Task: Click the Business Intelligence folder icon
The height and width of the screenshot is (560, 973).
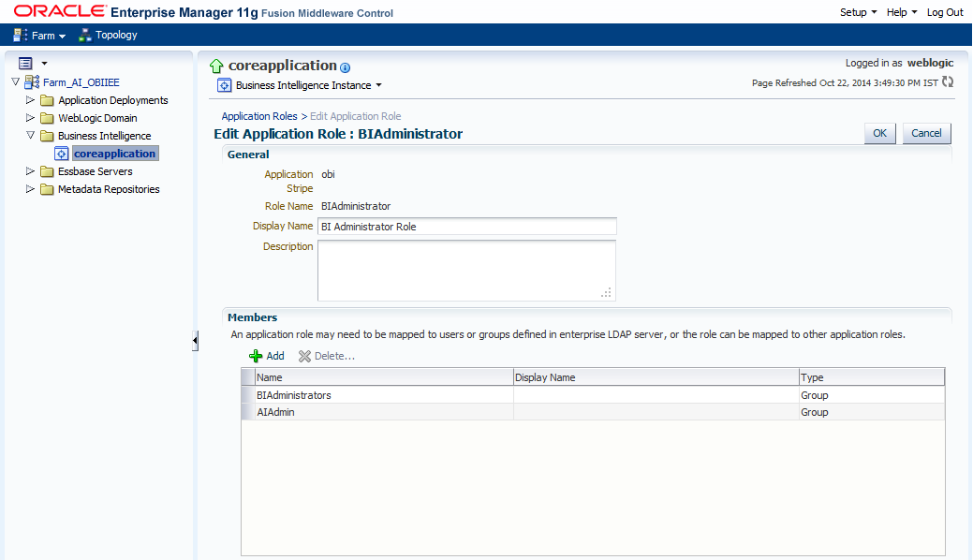Action: (47, 136)
